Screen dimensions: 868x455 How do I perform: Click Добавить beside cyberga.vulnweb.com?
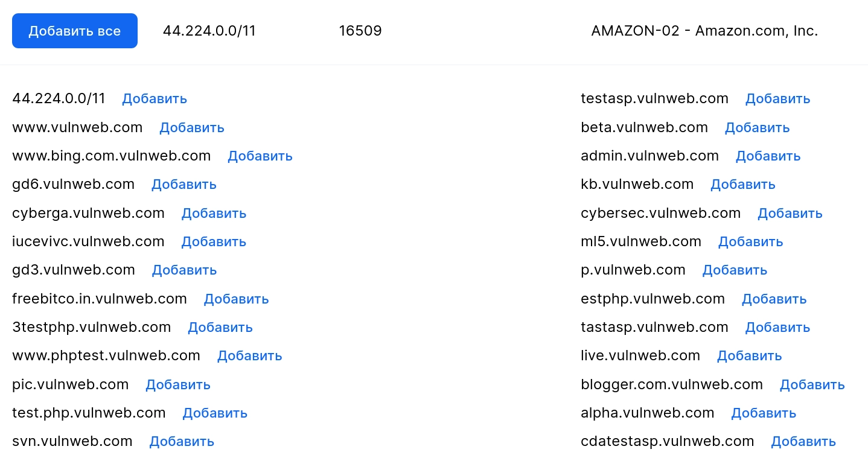[x=214, y=213]
